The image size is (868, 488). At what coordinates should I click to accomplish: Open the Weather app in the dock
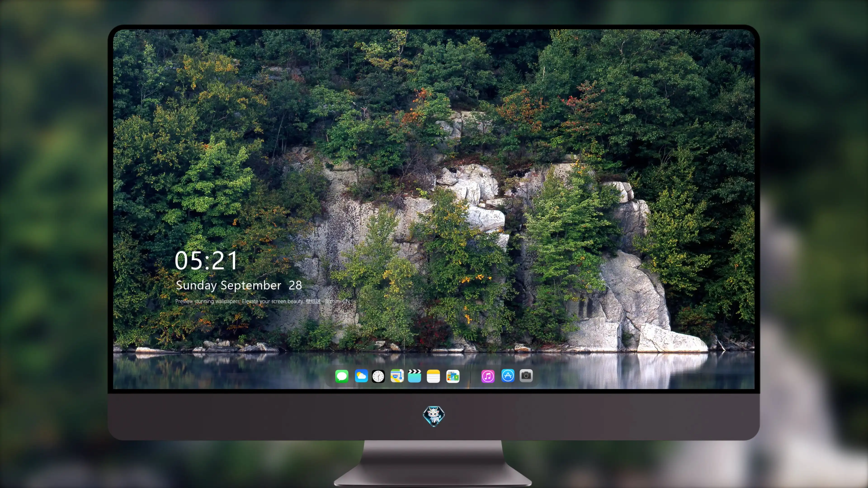click(x=361, y=376)
